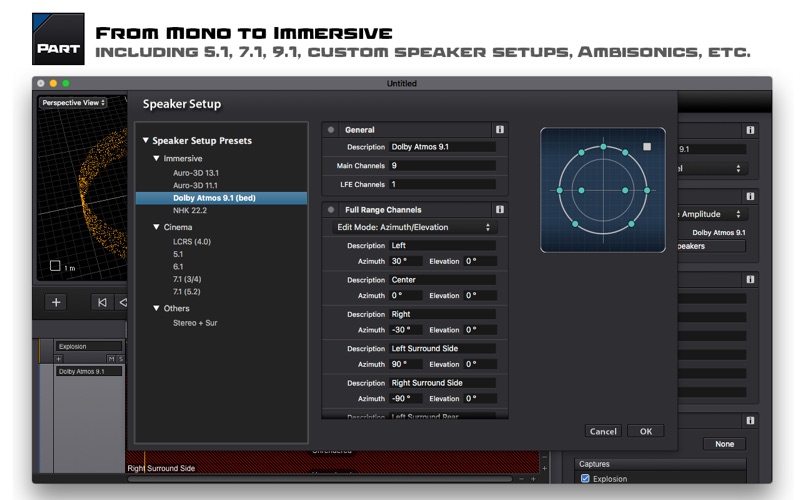
Task: Click the green zoom window button
Action: coord(66,83)
